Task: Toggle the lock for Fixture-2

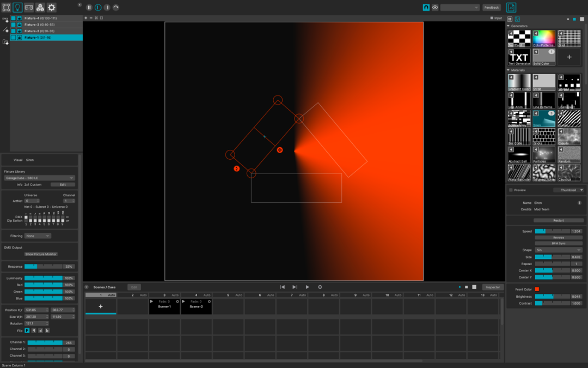Action: (20, 31)
